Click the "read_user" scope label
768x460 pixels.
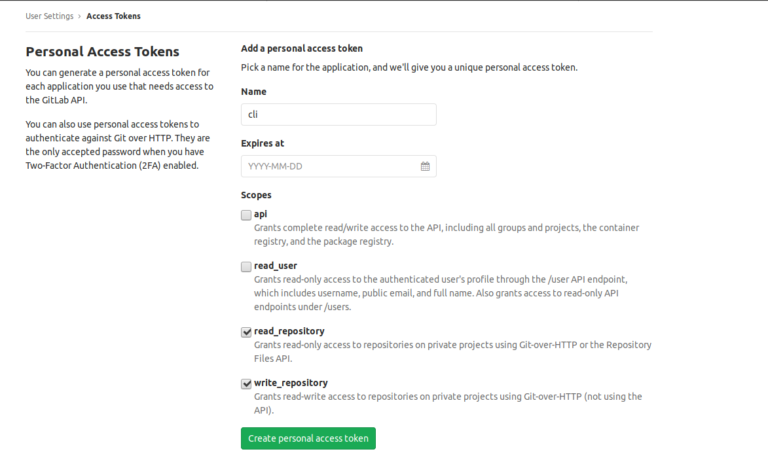[x=276, y=266]
